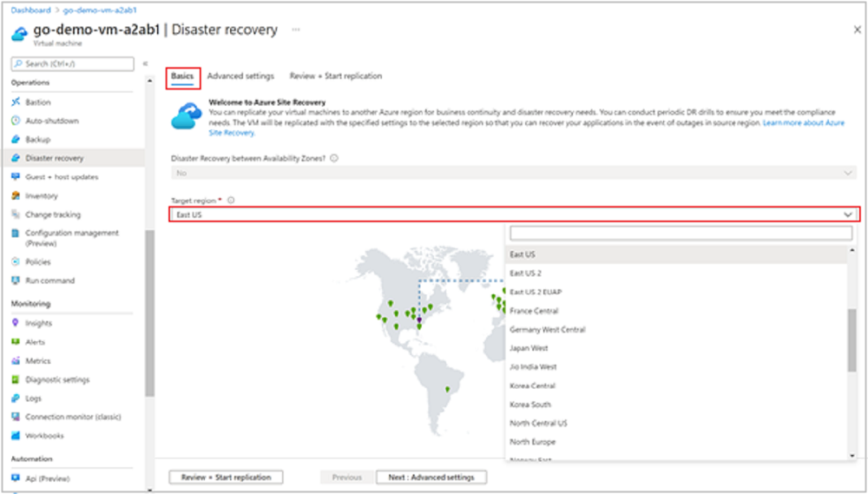Click the Connection monitor icon
Viewport: 868px width, 494px height.
(16, 417)
